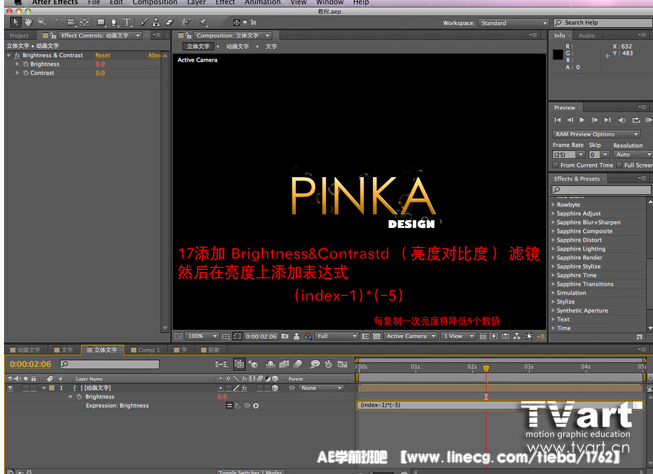Click the Contrast value 0.0 in Effect Controls
The width and height of the screenshot is (653, 474).
pos(100,73)
